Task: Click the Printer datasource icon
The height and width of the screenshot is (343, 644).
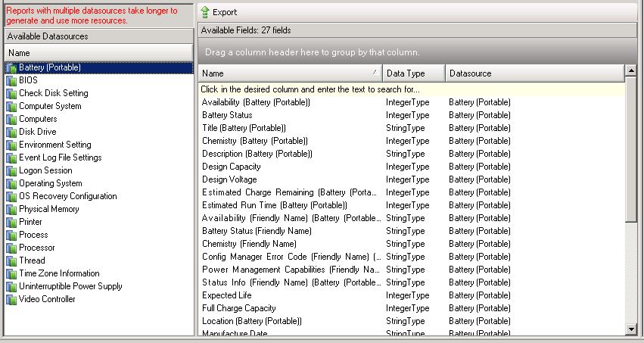Action: coord(11,223)
